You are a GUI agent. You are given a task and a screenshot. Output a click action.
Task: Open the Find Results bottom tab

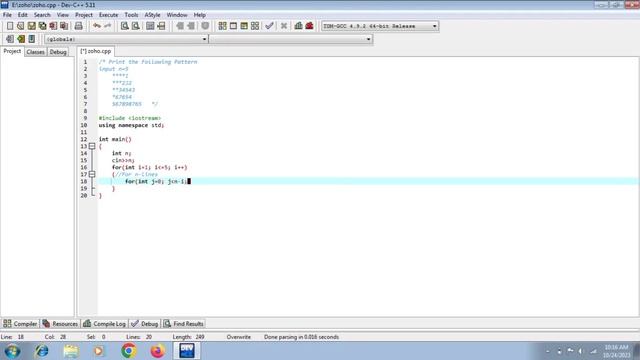(x=183, y=324)
